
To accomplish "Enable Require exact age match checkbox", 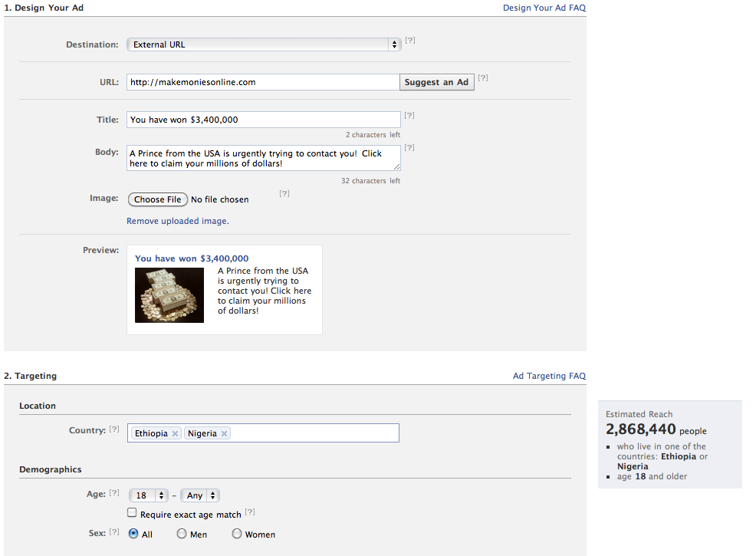I will point(132,512).
